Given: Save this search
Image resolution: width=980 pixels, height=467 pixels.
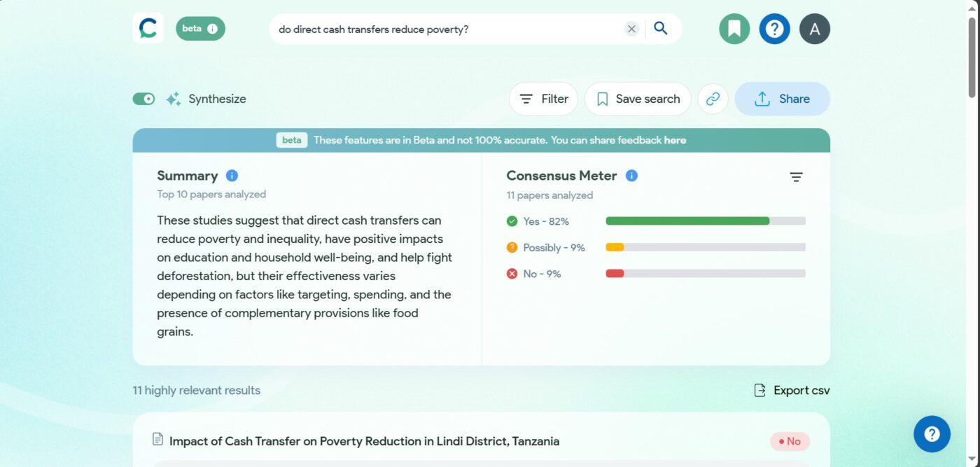Looking at the screenshot, I should (x=638, y=99).
